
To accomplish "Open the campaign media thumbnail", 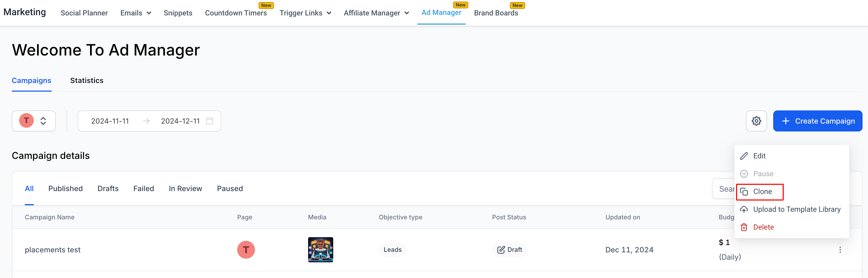I will (x=320, y=250).
